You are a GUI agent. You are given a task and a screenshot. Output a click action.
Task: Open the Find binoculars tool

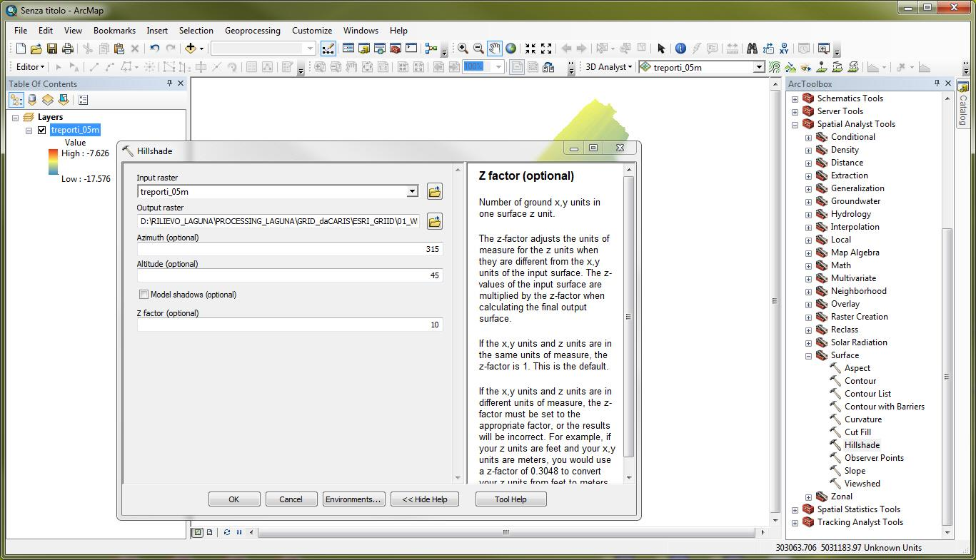click(752, 49)
